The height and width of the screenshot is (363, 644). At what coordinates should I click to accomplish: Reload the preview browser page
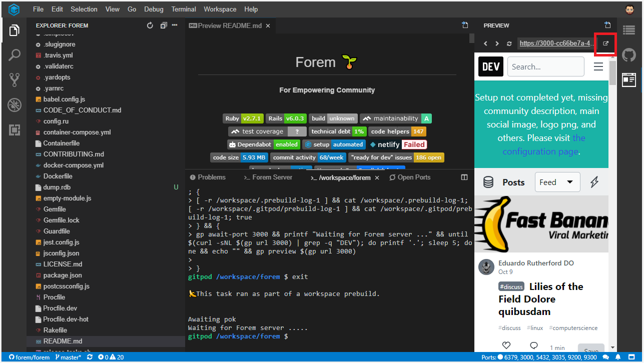coord(509,44)
